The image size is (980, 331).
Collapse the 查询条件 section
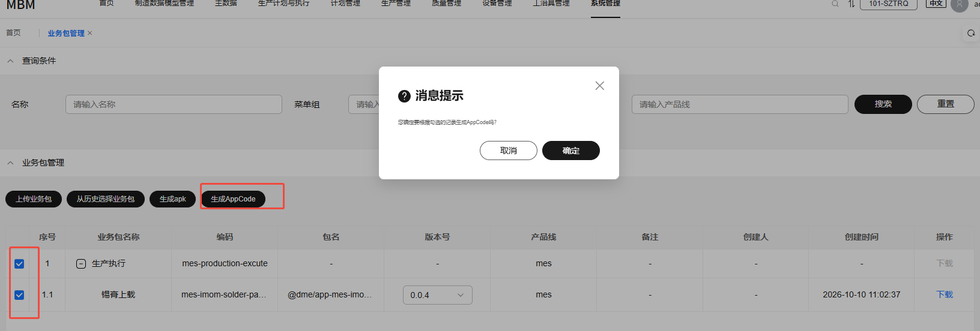10,61
